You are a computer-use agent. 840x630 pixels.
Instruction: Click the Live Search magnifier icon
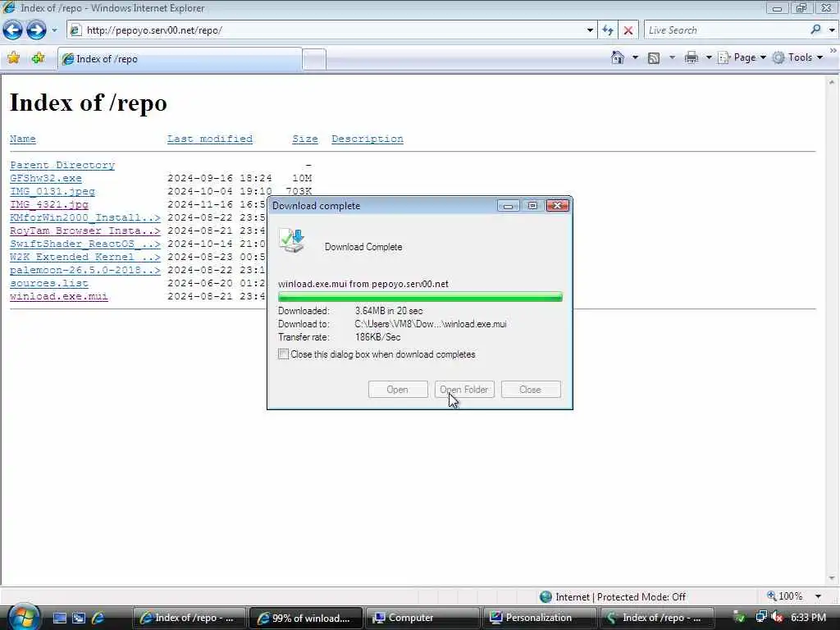point(815,30)
